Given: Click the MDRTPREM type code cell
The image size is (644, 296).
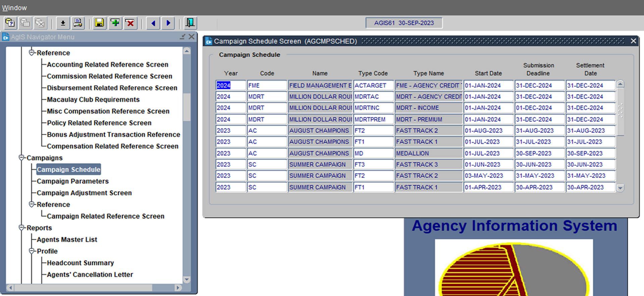Looking at the screenshot, I should [373, 119].
